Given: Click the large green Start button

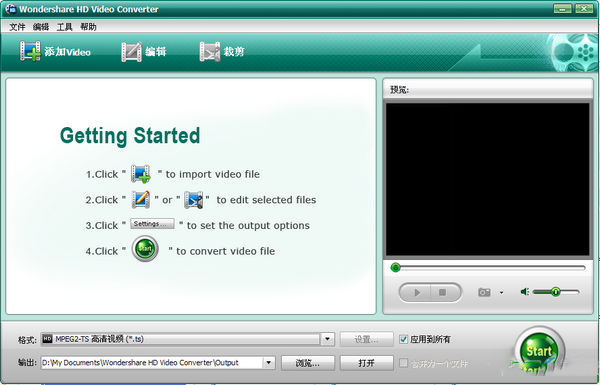Looking at the screenshot, I should [540, 351].
